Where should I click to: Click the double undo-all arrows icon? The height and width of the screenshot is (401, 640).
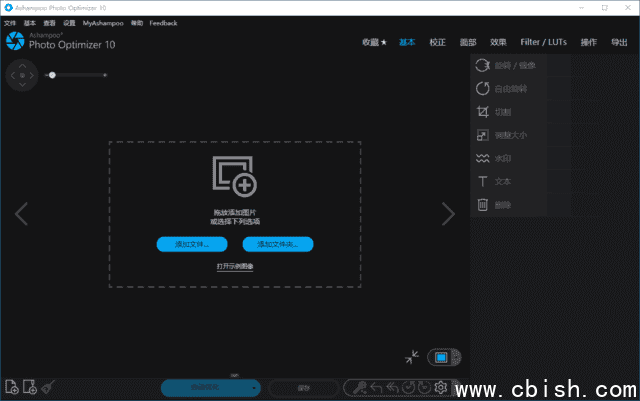tap(392, 388)
